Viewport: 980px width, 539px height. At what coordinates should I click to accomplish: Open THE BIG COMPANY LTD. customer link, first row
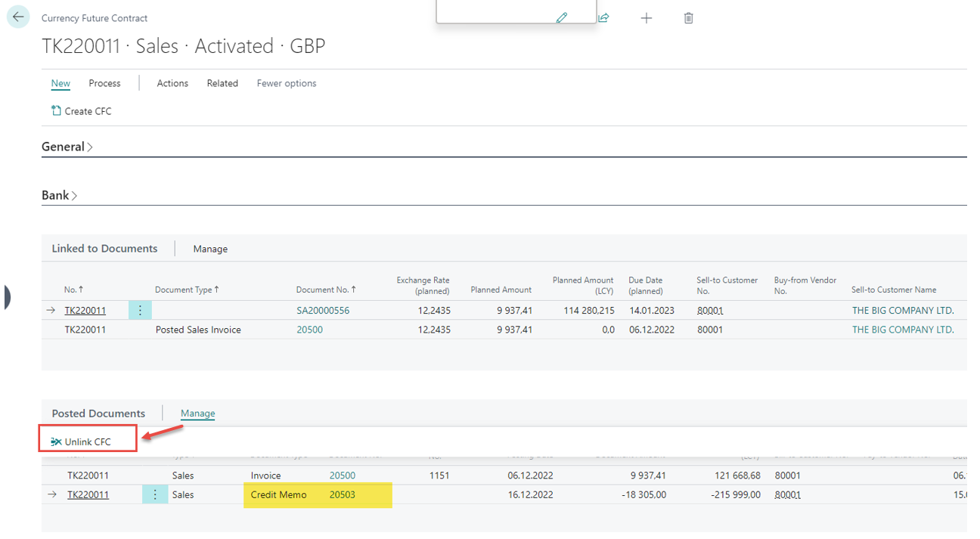click(903, 310)
